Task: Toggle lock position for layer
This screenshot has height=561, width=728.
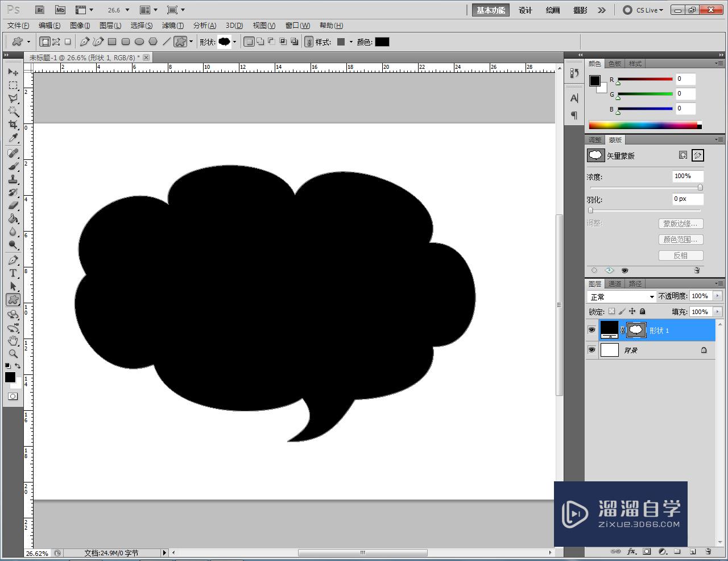Action: 632,311
